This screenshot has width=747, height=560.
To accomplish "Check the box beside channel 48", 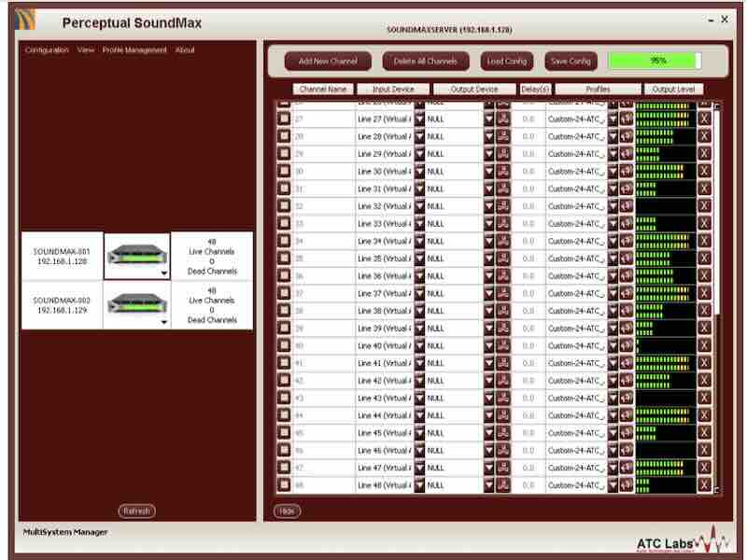I will (x=284, y=485).
